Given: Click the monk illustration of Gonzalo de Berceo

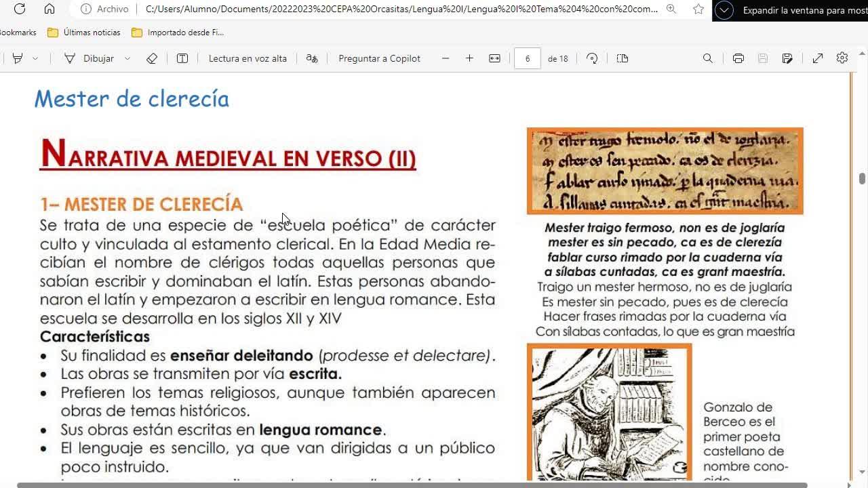Looking at the screenshot, I should point(609,412).
